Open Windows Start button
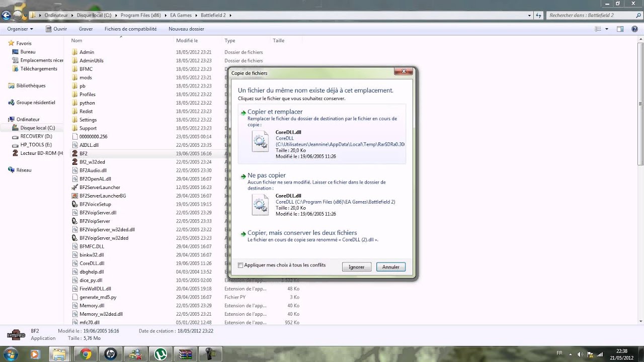Screen dimensions: 644x362 point(10,354)
